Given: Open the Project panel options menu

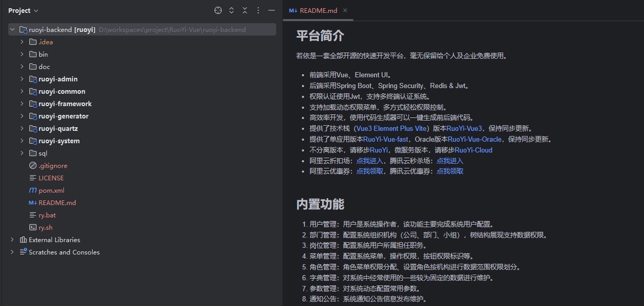Looking at the screenshot, I should click(x=258, y=10).
